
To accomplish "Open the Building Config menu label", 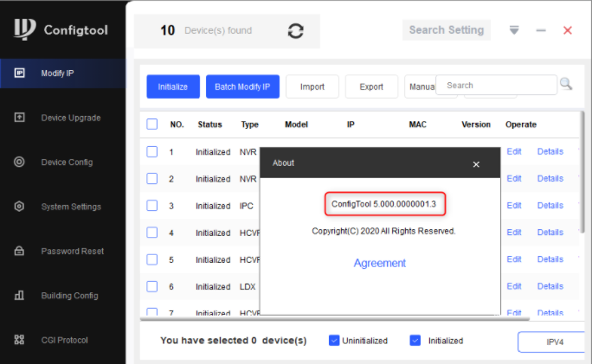I will [x=69, y=296].
